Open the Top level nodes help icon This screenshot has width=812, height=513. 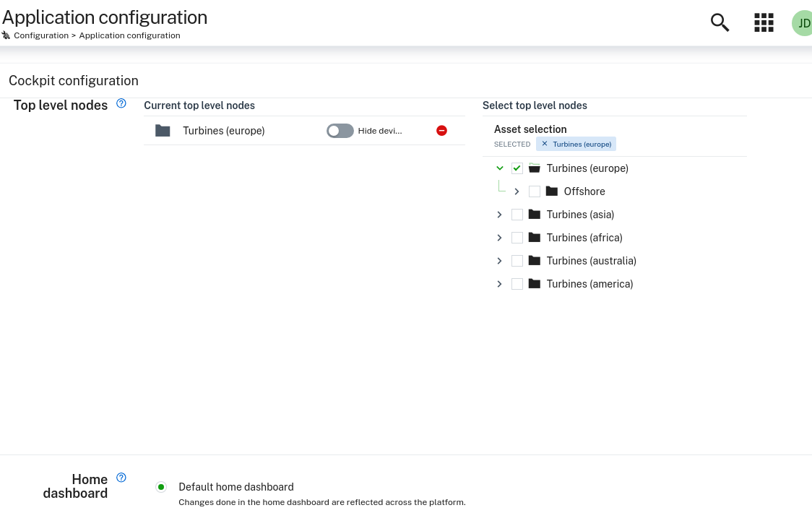click(x=121, y=103)
